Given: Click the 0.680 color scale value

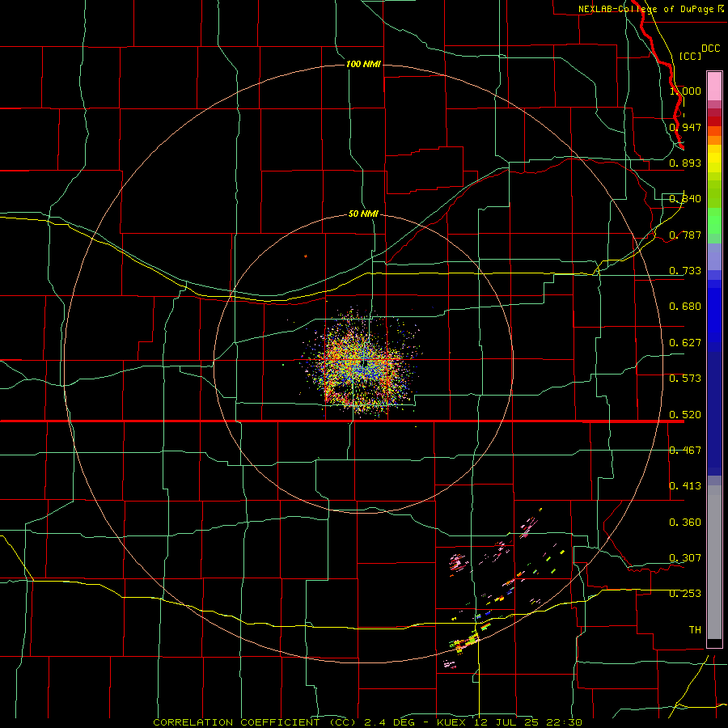Looking at the screenshot, I should (685, 307).
